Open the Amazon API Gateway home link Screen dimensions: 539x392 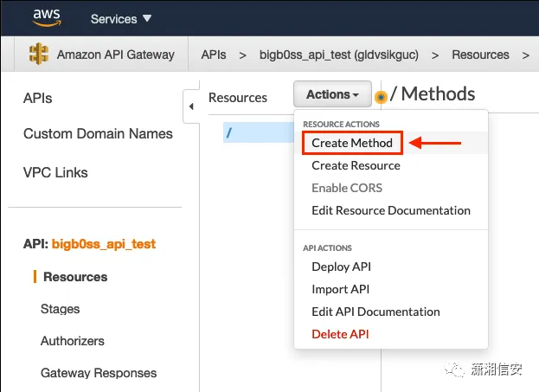(x=116, y=55)
